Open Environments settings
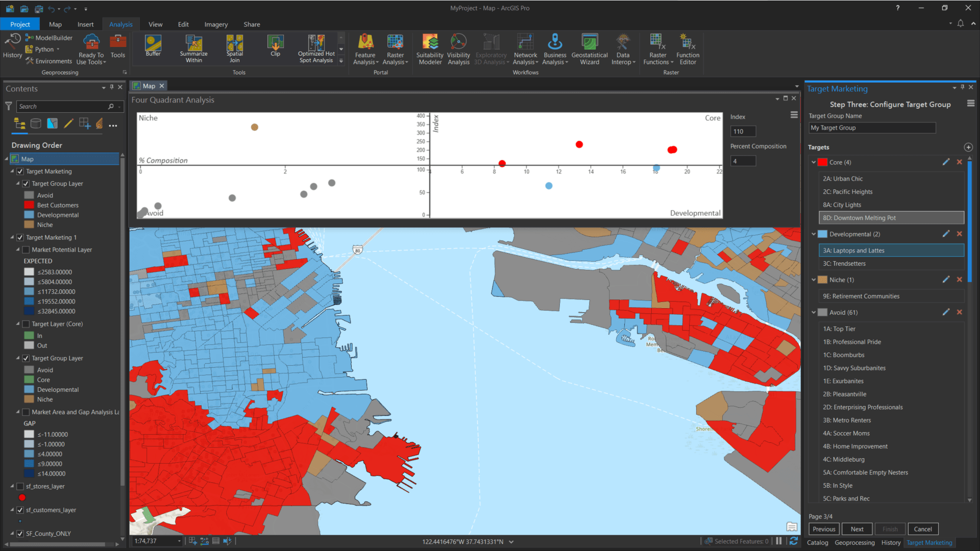This screenshot has width=980, height=551. click(x=49, y=61)
